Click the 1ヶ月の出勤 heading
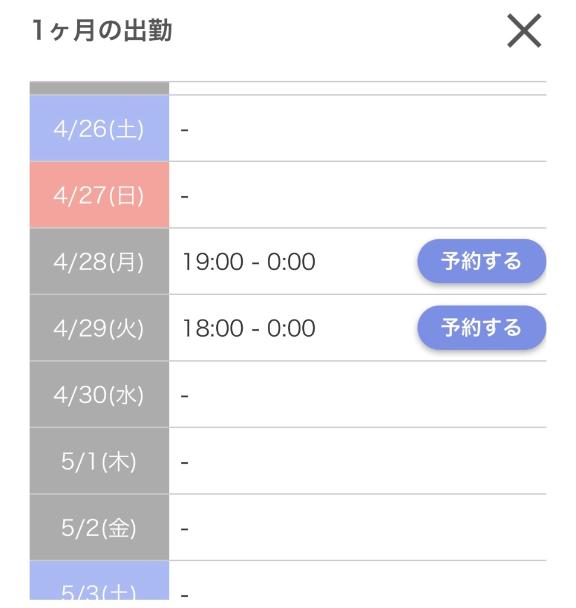 [102, 30]
